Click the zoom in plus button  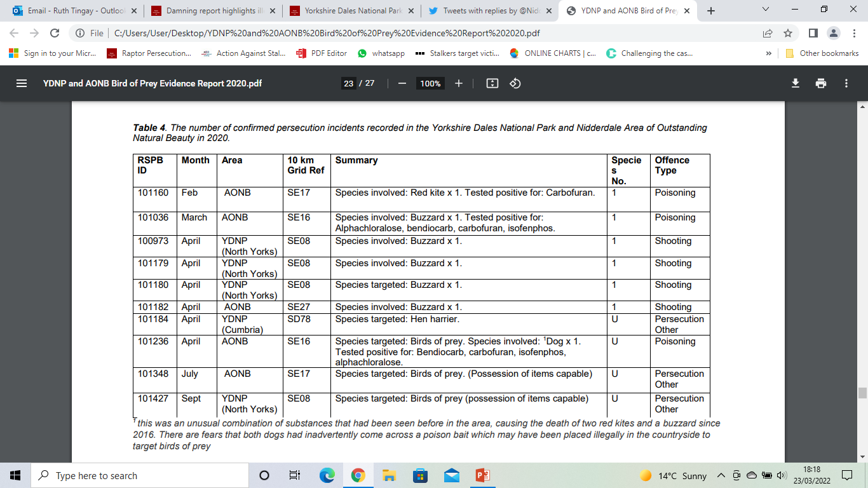459,83
